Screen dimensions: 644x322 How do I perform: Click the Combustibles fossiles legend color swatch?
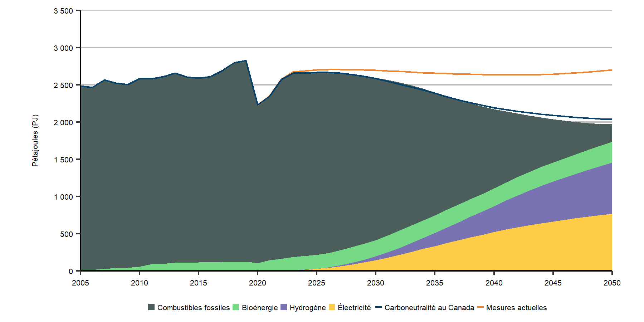tap(151, 307)
